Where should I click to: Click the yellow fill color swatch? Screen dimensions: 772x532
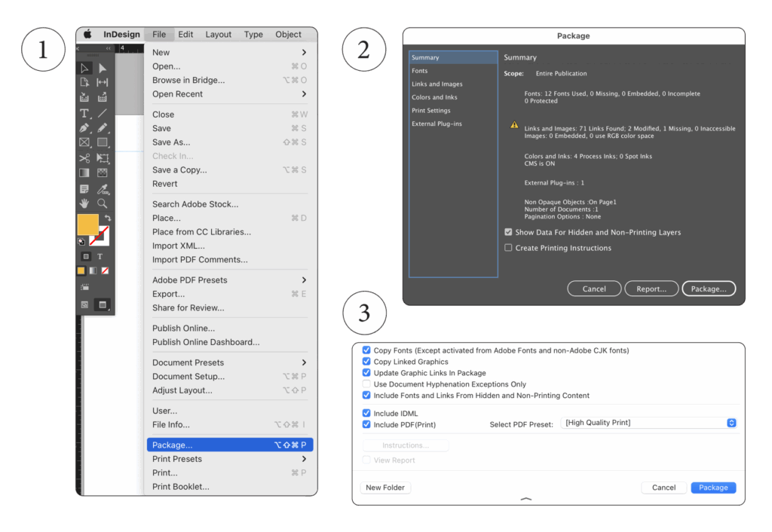(87, 225)
